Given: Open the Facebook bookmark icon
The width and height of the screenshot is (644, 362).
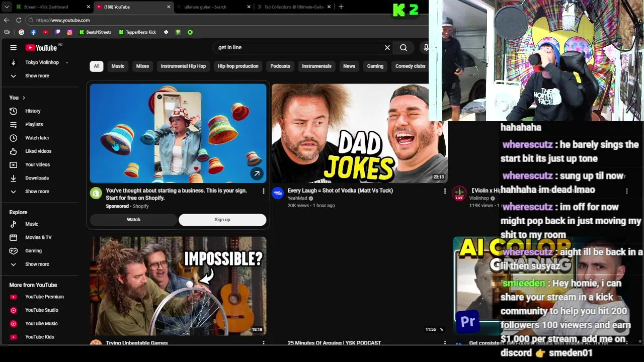Looking at the screenshot, I should pyautogui.click(x=33, y=32).
